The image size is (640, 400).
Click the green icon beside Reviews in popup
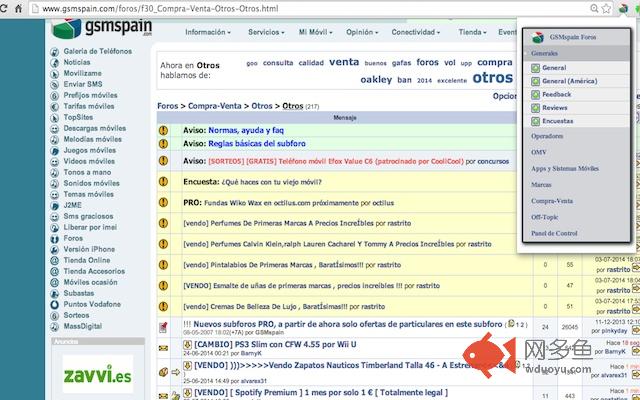(536, 108)
